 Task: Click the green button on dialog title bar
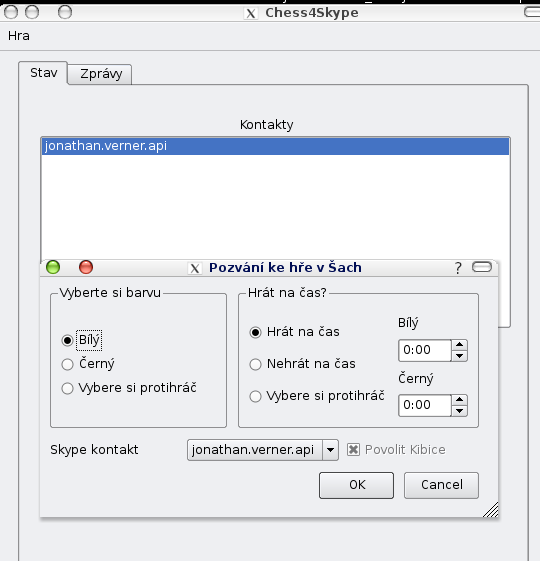point(53,267)
